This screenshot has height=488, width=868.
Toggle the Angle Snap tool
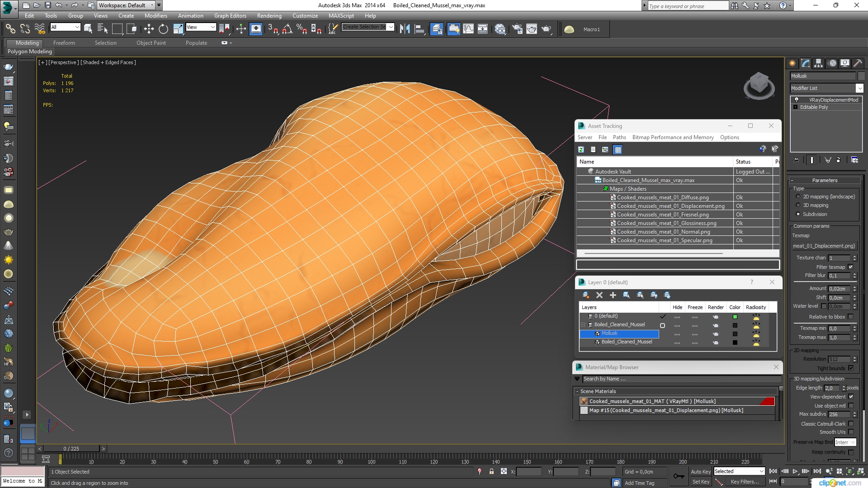point(287,29)
